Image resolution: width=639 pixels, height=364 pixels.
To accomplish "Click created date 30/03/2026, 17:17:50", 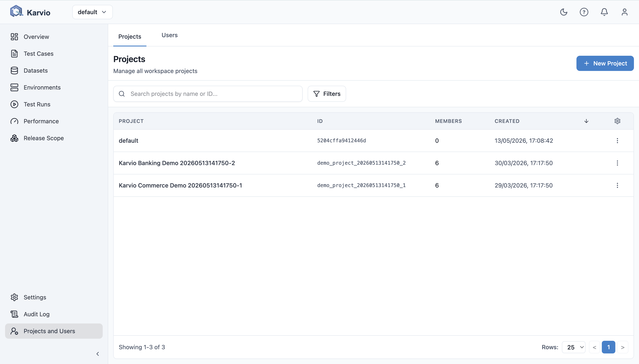I will click(x=523, y=163).
